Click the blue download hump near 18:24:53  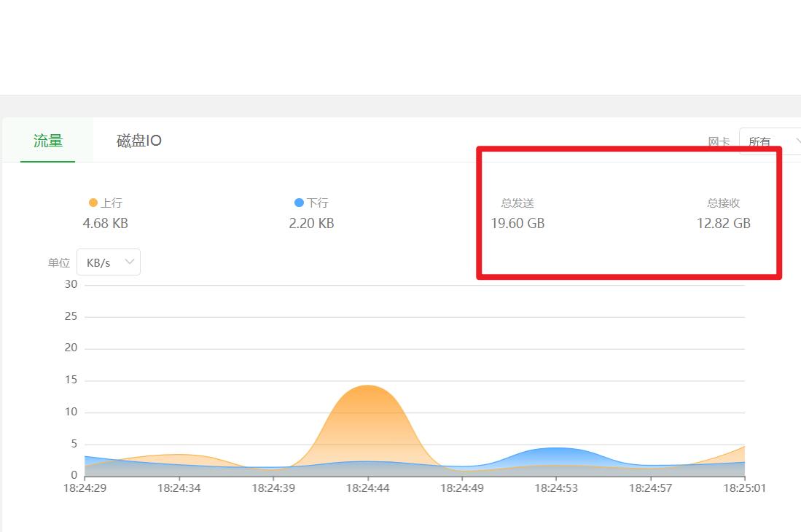pyautogui.click(x=556, y=449)
